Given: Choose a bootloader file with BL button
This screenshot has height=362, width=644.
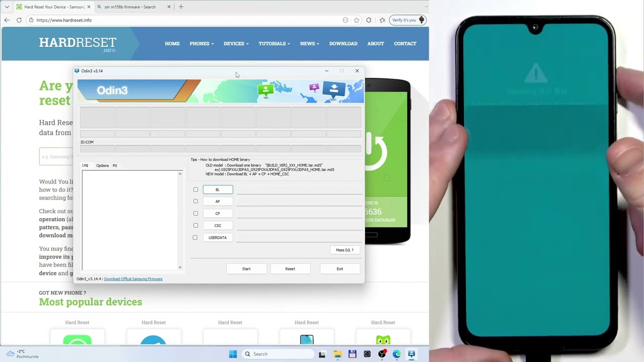Looking at the screenshot, I should 218,190.
